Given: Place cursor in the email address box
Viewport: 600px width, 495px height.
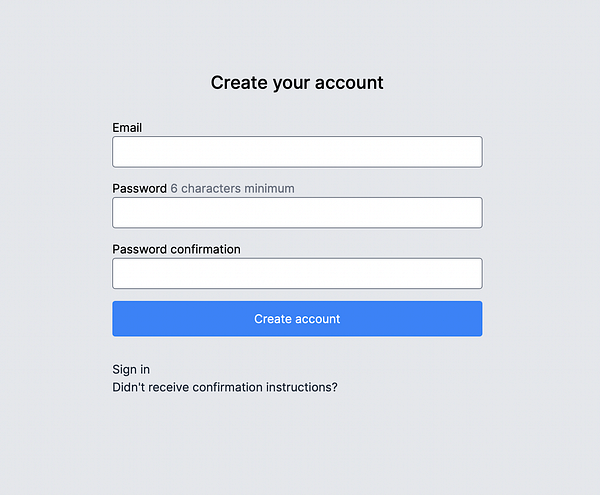Looking at the screenshot, I should (297, 152).
